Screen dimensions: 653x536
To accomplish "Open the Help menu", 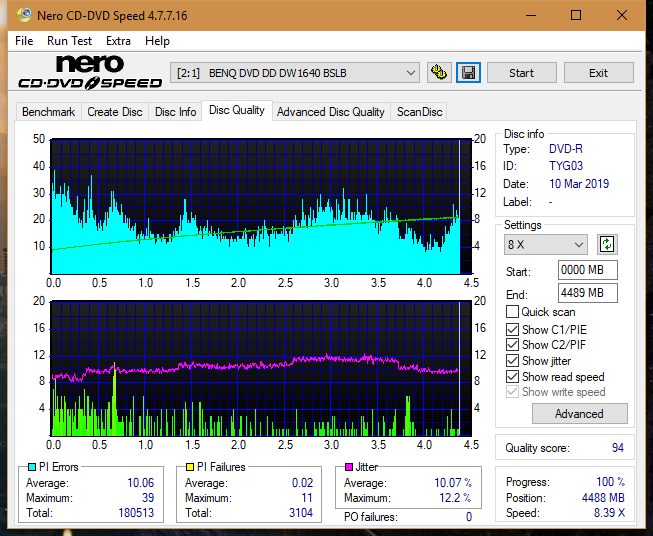I will pos(157,41).
